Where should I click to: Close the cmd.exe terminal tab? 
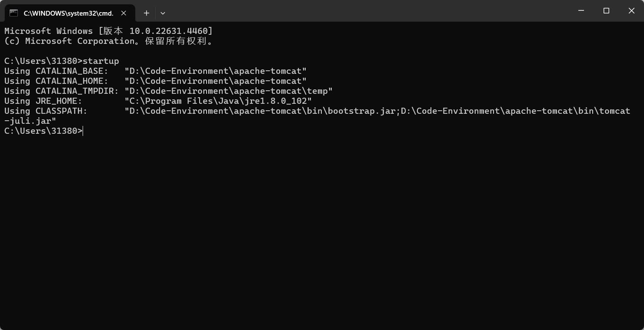pos(123,13)
